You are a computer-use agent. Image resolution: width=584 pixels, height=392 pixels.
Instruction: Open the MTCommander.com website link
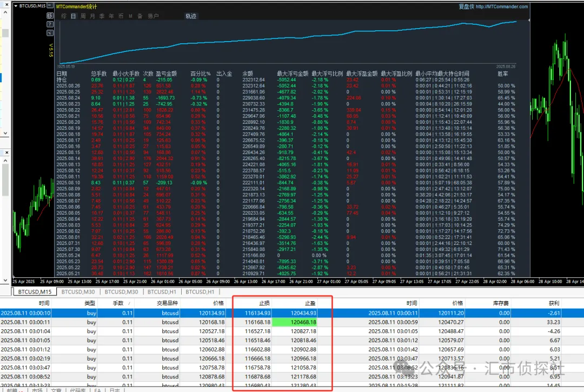pos(501,6)
